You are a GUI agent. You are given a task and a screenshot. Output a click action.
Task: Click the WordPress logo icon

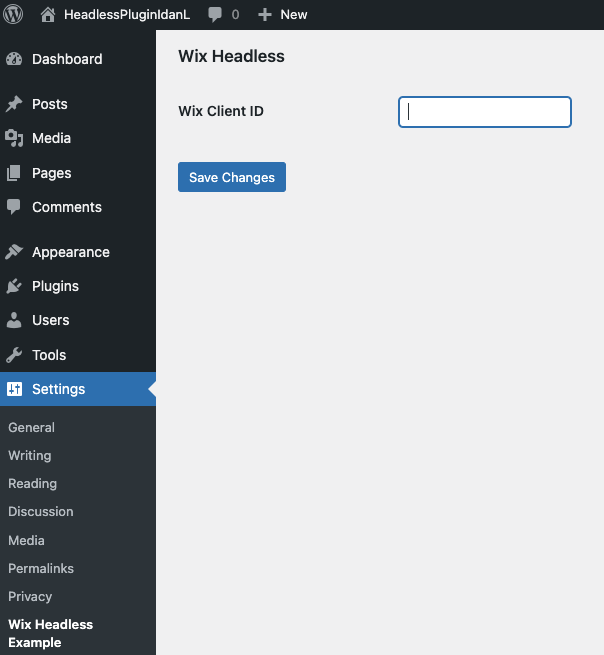pyautogui.click(x=13, y=14)
